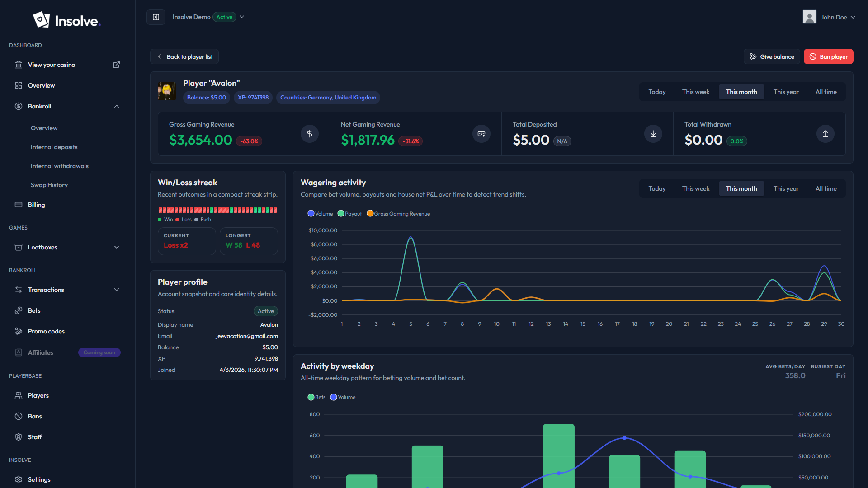Click the Overview grid icon
Viewport: 868px width, 488px height.
click(x=19, y=85)
